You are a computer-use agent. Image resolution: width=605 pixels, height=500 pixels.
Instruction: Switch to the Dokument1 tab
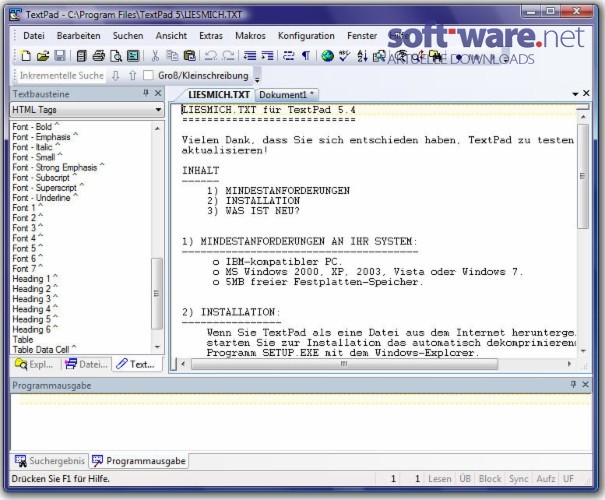click(286, 95)
